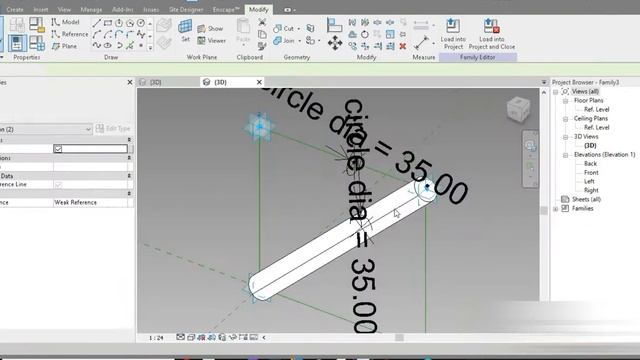The height and width of the screenshot is (360, 640).
Task: Click Load into Project and Close
Action: [491, 34]
